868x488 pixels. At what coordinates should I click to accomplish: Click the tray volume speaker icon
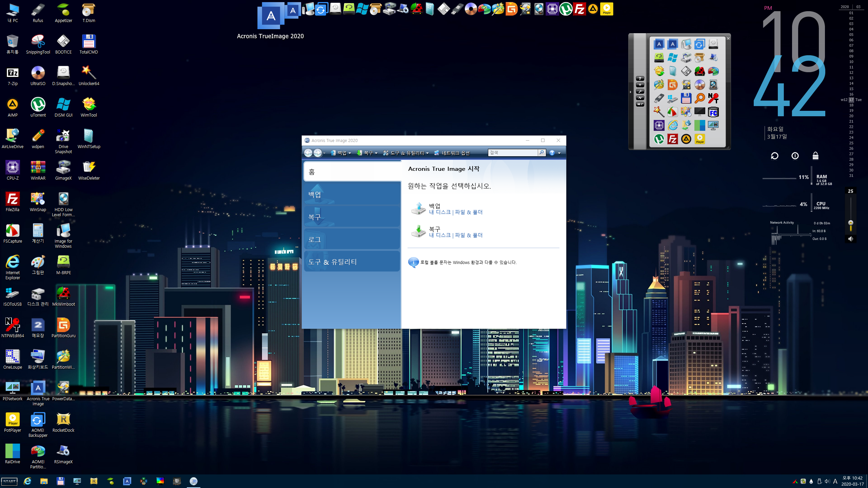click(827, 481)
